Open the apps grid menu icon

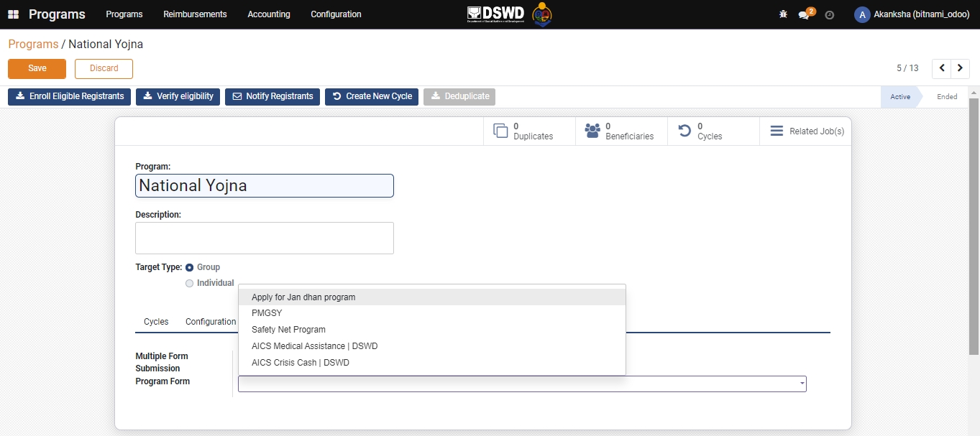click(13, 14)
